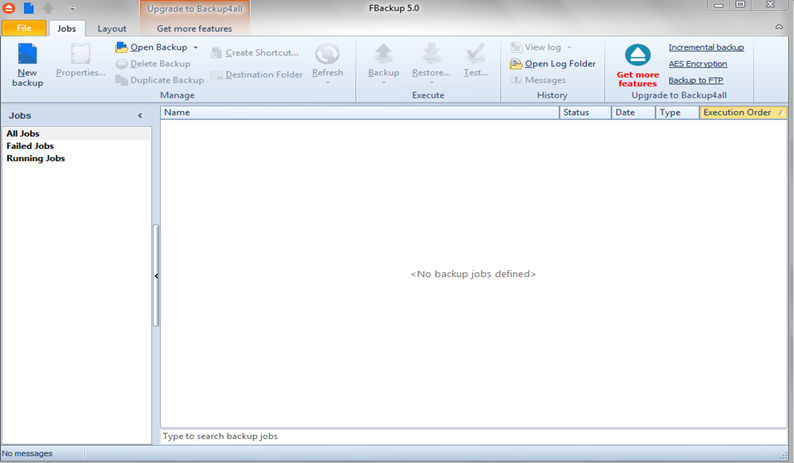Sort by Execution Order column

(x=743, y=112)
